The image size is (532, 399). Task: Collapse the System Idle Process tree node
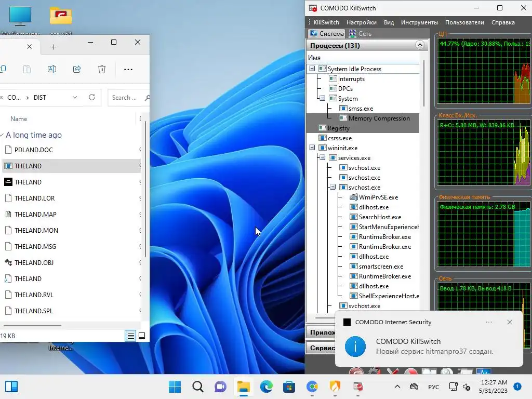(x=312, y=69)
